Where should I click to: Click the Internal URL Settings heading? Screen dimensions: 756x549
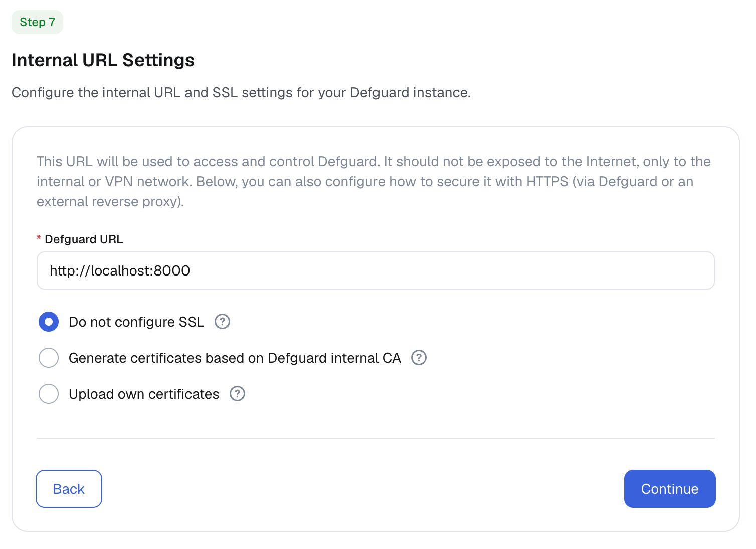click(x=103, y=60)
